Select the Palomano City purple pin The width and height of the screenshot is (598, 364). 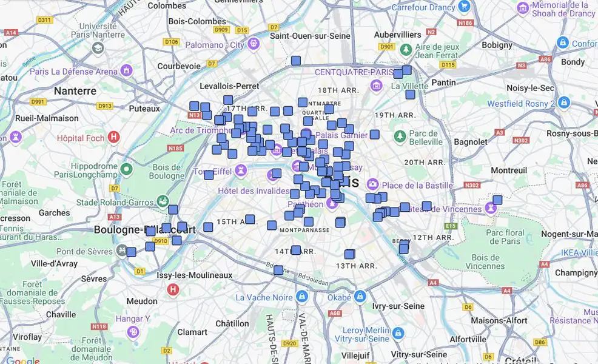pyautogui.click(x=253, y=44)
